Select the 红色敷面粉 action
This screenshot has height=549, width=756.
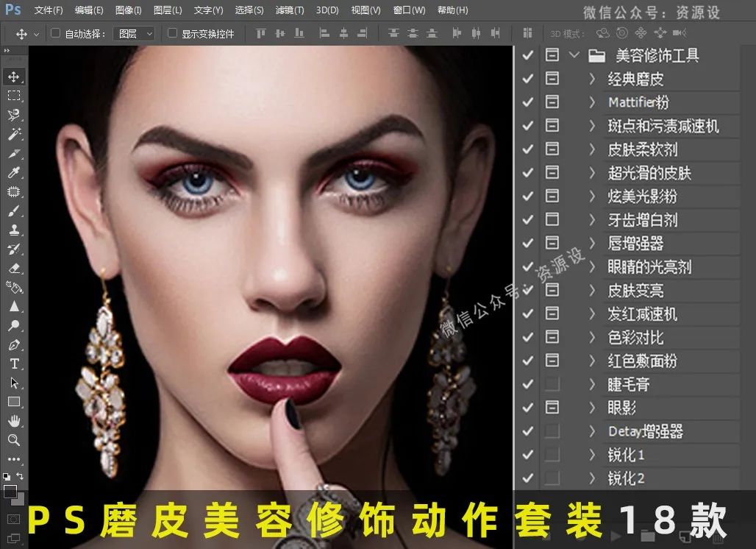[x=642, y=361]
